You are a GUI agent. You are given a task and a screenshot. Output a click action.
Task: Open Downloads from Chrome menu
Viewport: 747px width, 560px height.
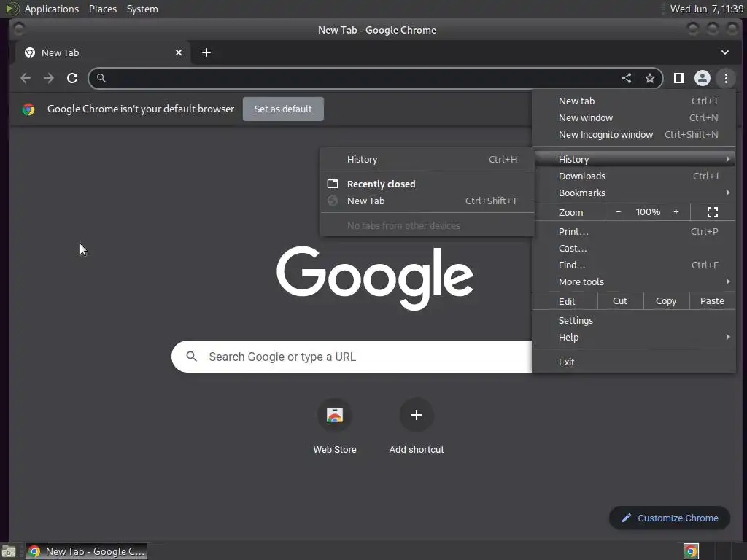(634, 176)
